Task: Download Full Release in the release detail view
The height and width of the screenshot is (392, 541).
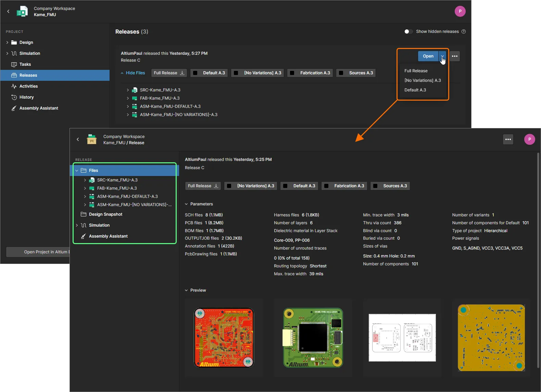Action: tap(203, 186)
